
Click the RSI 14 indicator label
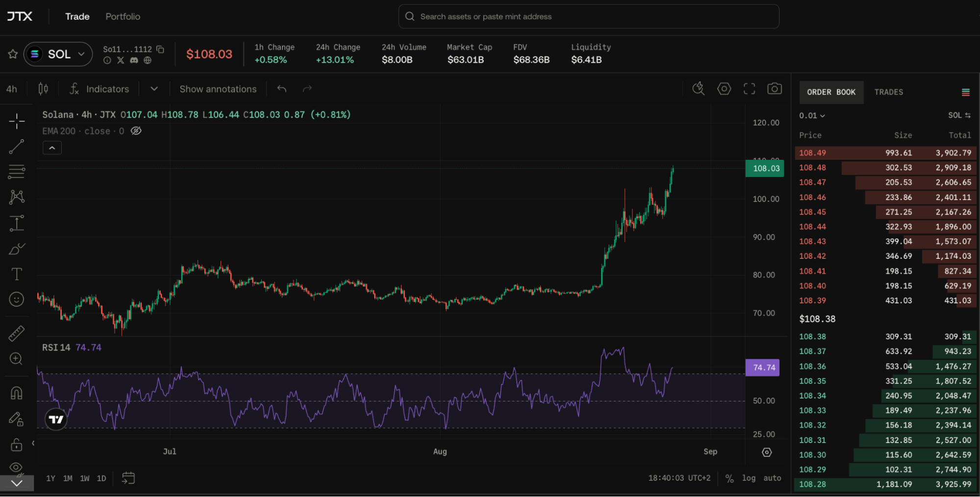click(x=56, y=348)
